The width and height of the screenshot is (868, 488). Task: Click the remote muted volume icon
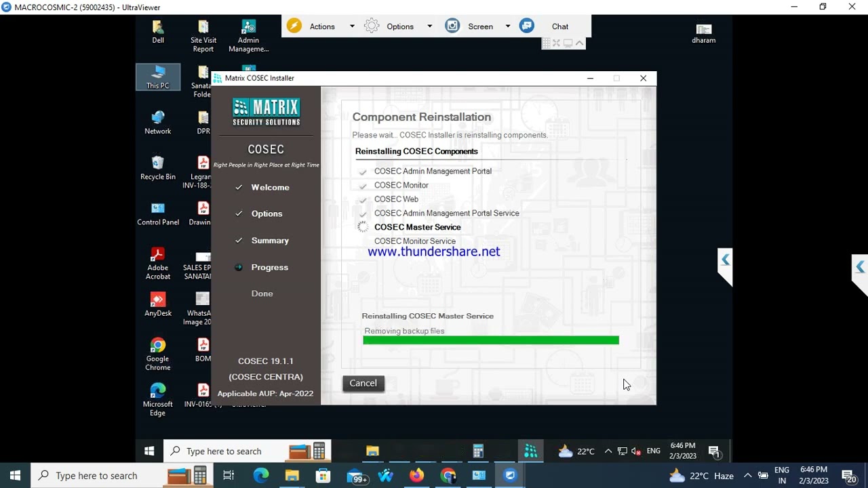point(637,451)
